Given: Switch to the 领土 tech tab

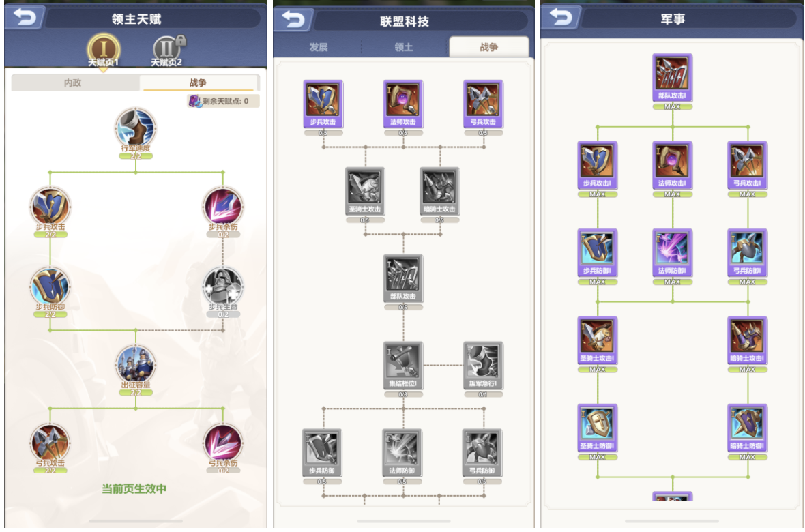Looking at the screenshot, I should pos(404,47).
